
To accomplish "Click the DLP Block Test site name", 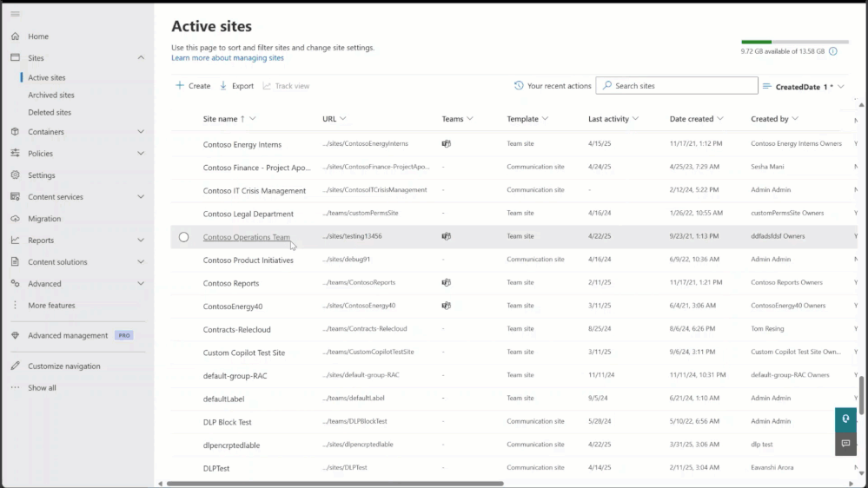I will pyautogui.click(x=227, y=422).
